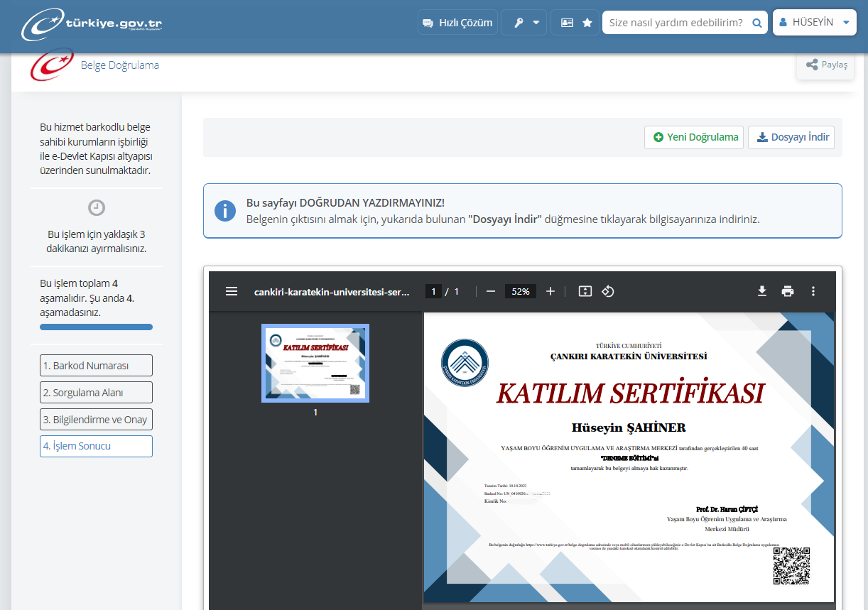Download the PDF via viewer toolbar icon
The image size is (868, 610).
pos(762,291)
